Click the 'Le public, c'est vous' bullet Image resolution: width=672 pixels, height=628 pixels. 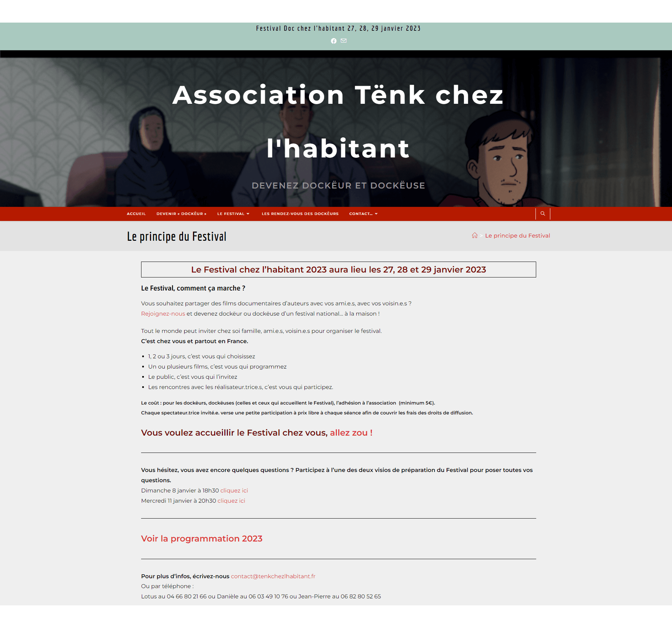click(193, 377)
